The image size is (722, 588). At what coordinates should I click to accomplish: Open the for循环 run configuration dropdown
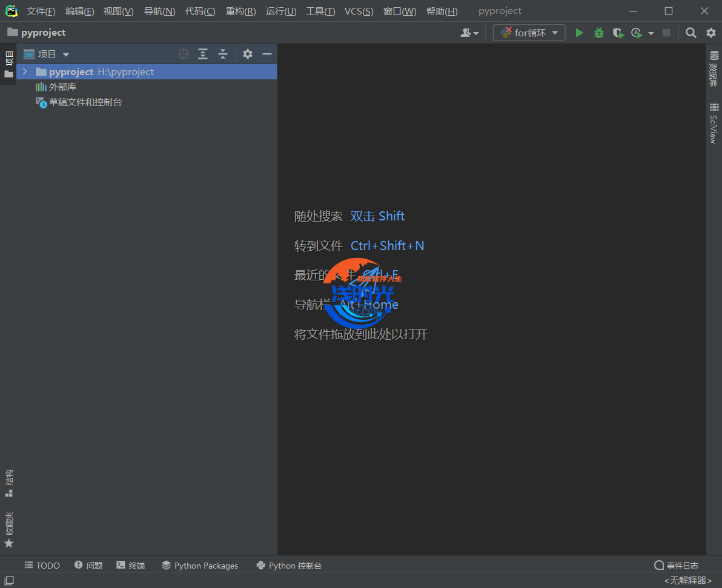coord(529,33)
